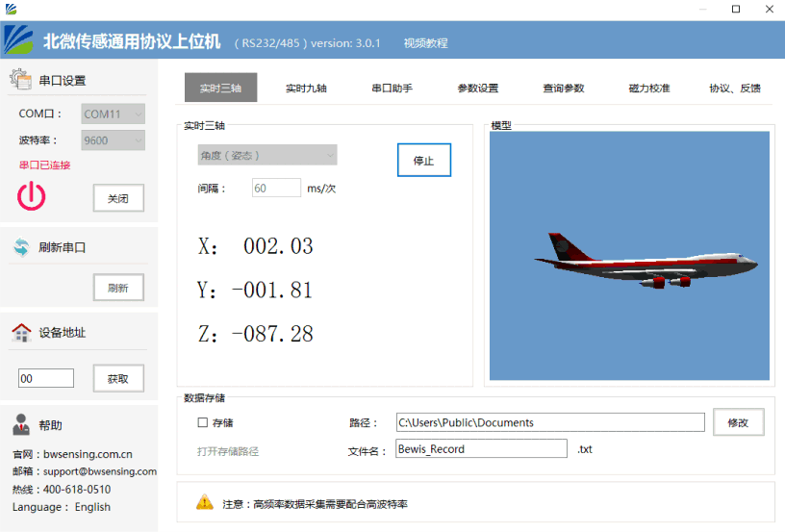Screen dimensions: 785x532
Task: Switch to the 实时九轴 tab
Action: point(306,89)
